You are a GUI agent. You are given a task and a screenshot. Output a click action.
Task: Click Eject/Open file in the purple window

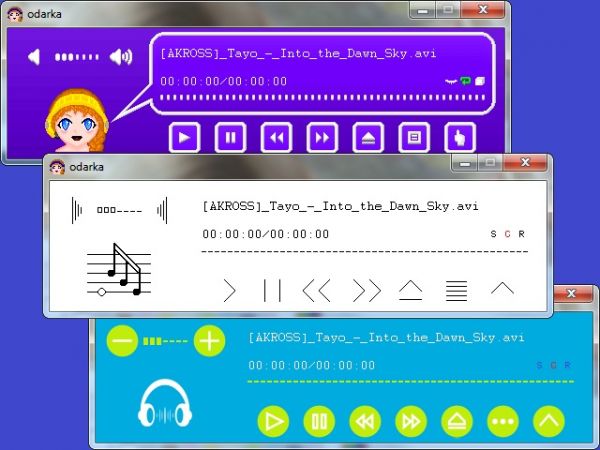tap(368, 137)
